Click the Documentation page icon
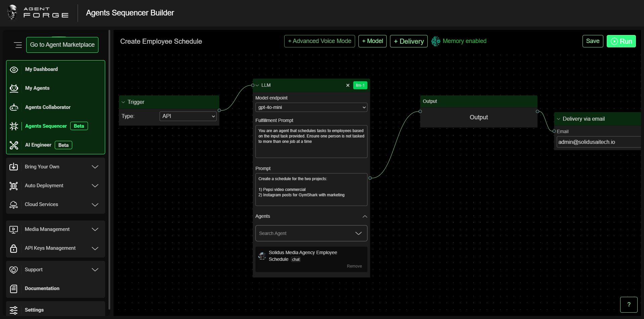Screen dimensions: 644x319 (13, 289)
